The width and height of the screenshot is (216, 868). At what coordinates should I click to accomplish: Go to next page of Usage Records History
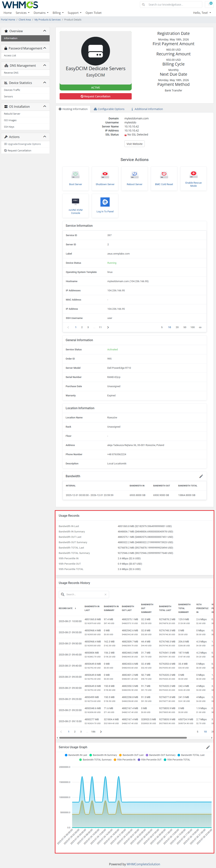tap(101, 732)
